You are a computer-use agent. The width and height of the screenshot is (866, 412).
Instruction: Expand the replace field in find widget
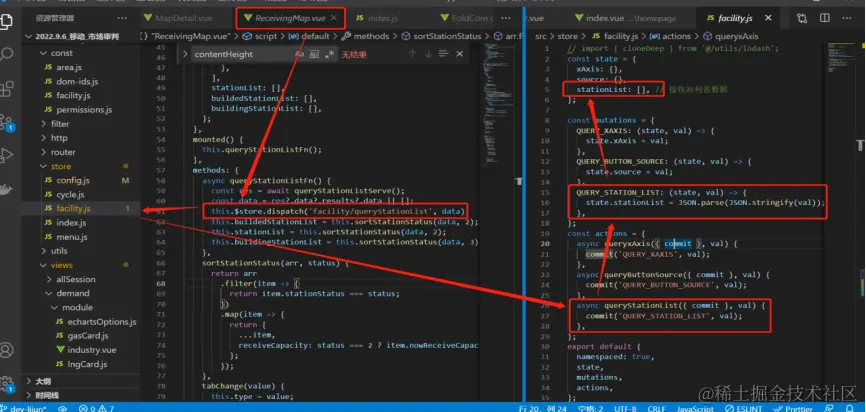tap(185, 54)
